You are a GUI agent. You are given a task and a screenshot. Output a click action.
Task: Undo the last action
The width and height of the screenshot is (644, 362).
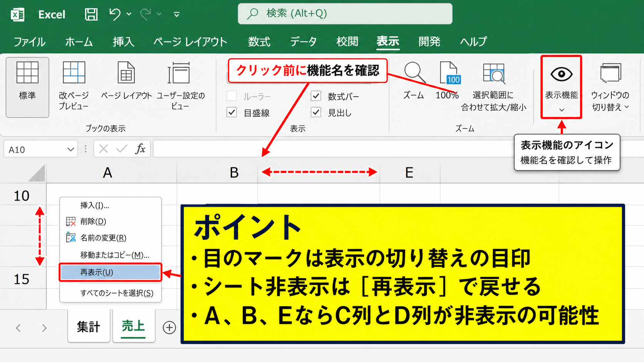(114, 14)
